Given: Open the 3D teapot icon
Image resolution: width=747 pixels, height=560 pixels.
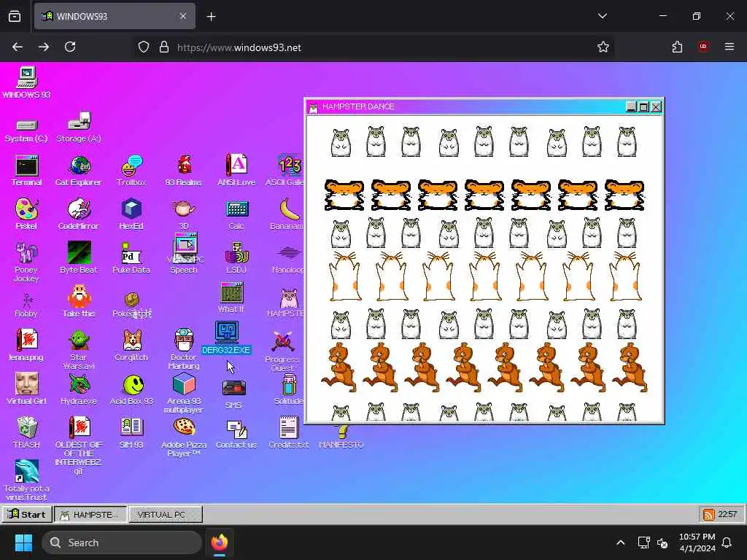Looking at the screenshot, I should pyautogui.click(x=184, y=214).
